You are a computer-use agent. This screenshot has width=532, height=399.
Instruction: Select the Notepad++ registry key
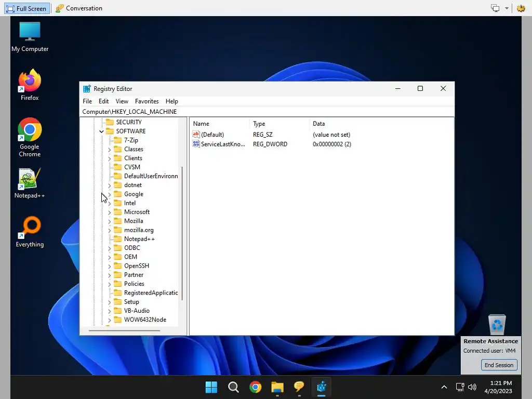coord(139,239)
